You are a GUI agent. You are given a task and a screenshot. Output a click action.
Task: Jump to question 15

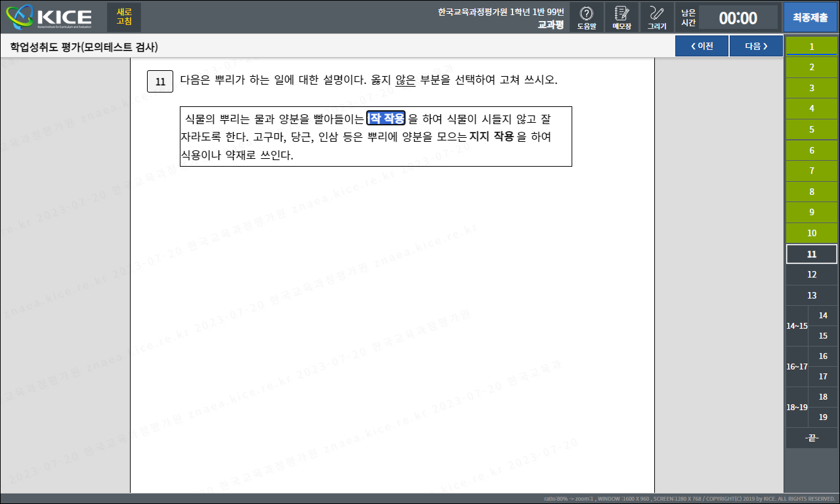point(823,336)
